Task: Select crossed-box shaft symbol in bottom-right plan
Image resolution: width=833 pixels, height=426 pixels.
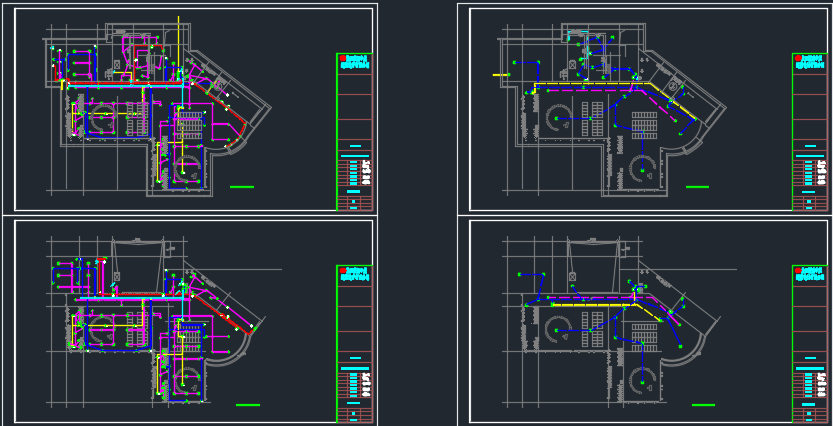Action: point(572,276)
